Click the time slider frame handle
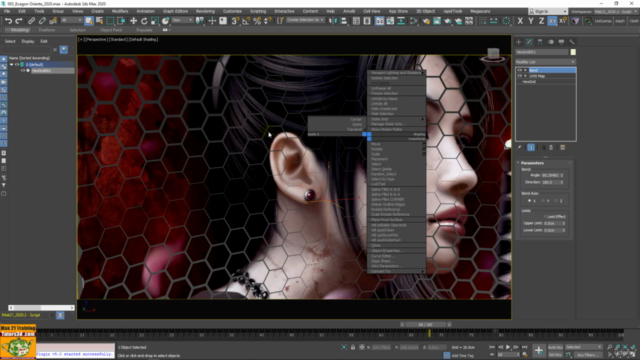The image size is (640, 360). pyautogui.click(x=425, y=324)
